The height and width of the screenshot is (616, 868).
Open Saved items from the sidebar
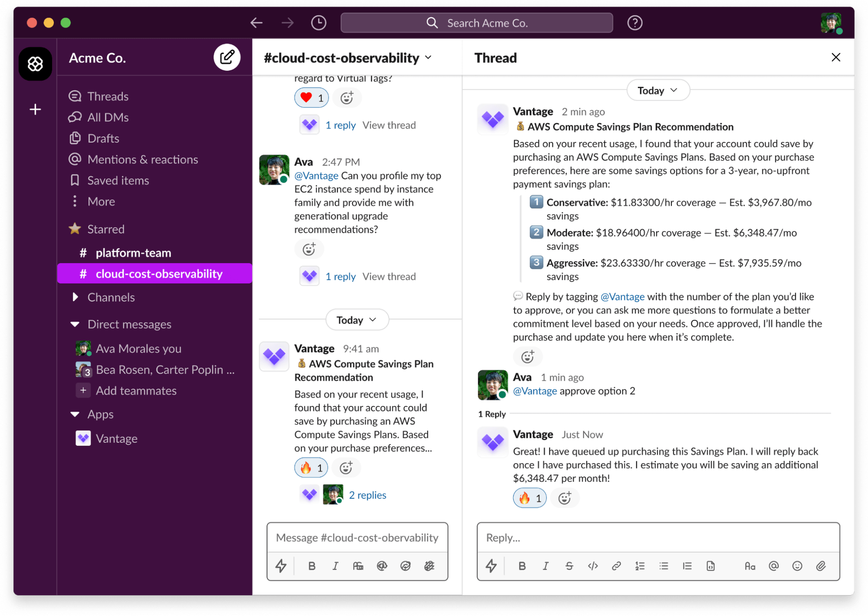click(118, 180)
